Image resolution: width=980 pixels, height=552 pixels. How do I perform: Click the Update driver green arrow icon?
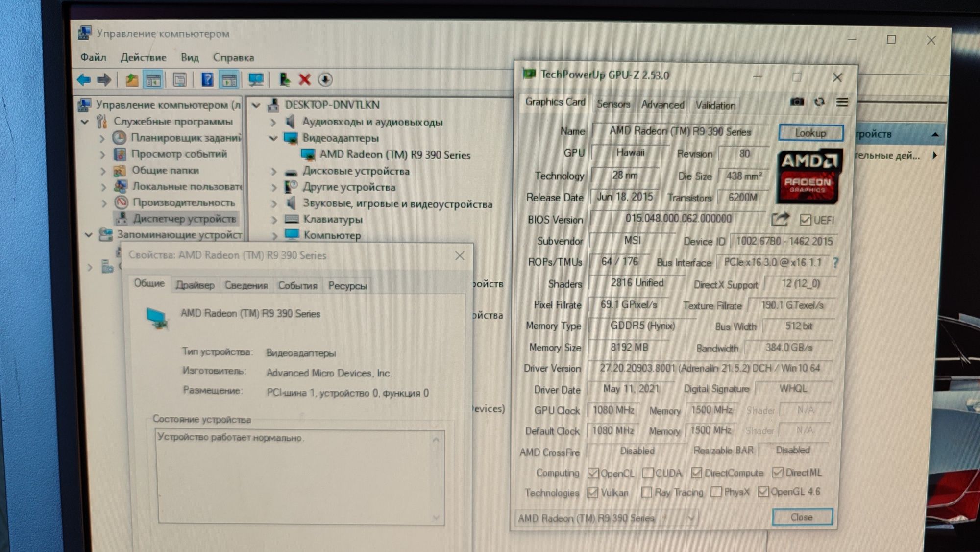tap(284, 79)
